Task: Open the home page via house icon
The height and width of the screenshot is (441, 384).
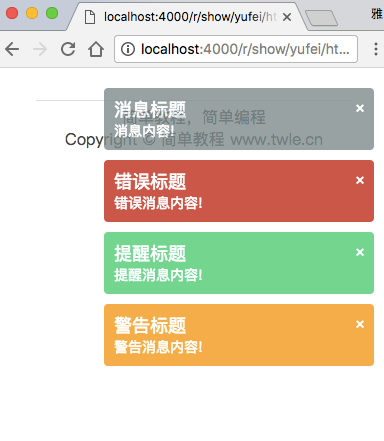Action: point(96,49)
